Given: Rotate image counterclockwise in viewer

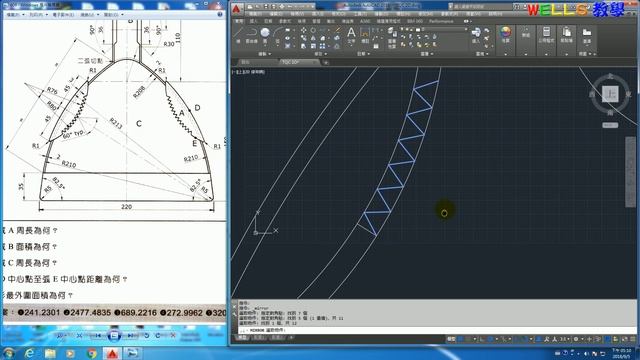Looking at the screenshot, I should (x=147, y=336).
